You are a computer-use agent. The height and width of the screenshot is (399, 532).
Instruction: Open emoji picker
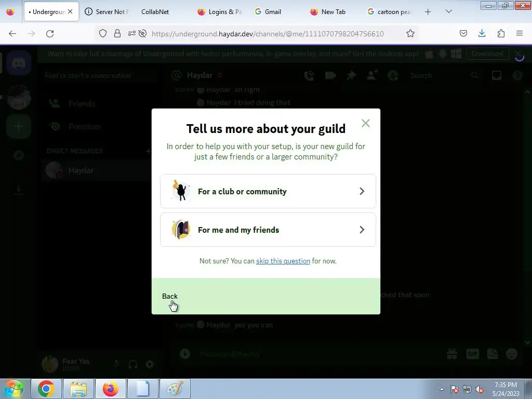[x=512, y=354]
